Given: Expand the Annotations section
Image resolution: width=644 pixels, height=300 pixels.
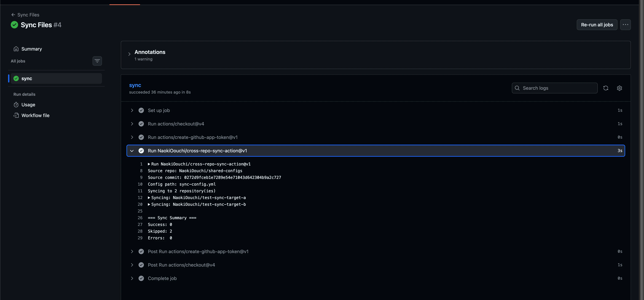Looking at the screenshot, I should click(x=129, y=54).
